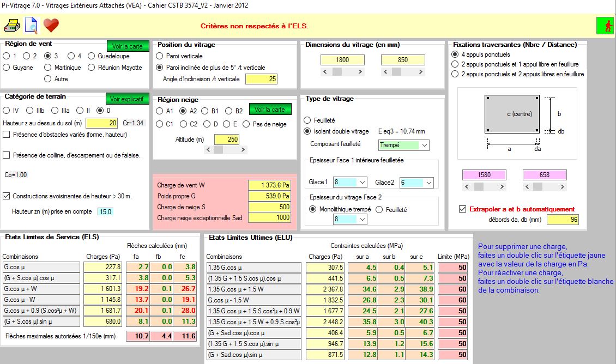
Task: Click the Charge neige exceptionnelle Sad value
Action: (270, 217)
